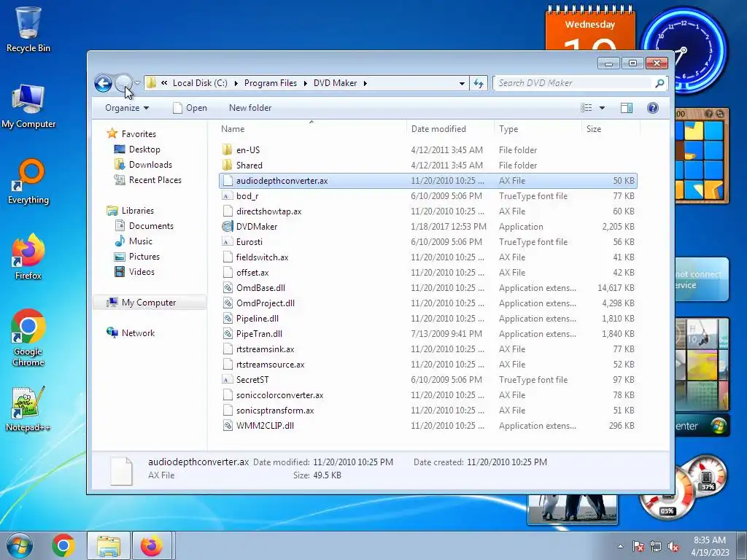Sort by the Date modified column
This screenshot has width=747, height=560.
438,129
